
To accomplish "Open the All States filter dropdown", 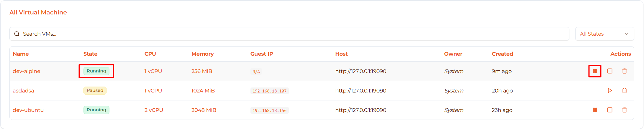I will pos(604,34).
